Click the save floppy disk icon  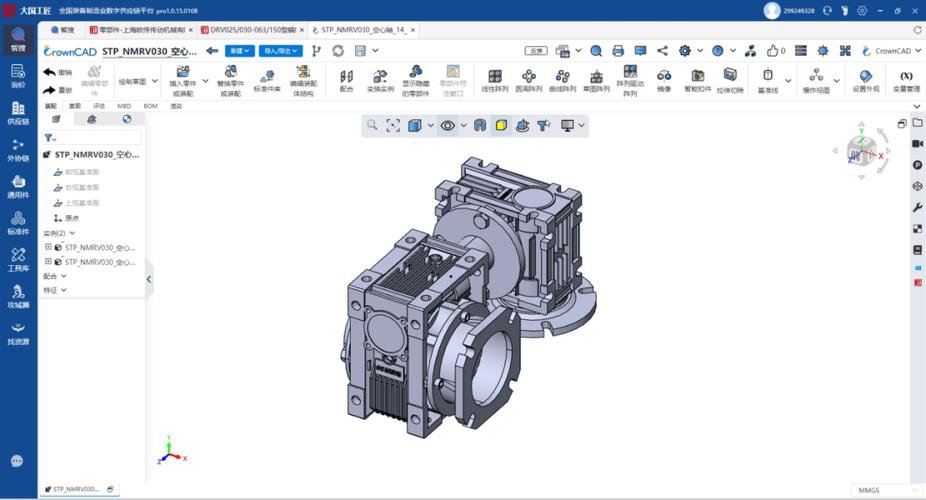pyautogui.click(x=360, y=51)
